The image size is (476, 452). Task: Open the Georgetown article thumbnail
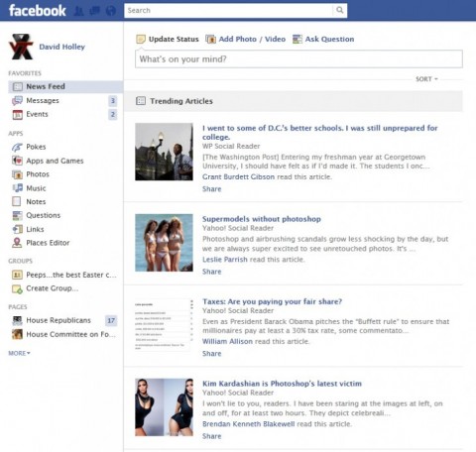pos(164,152)
